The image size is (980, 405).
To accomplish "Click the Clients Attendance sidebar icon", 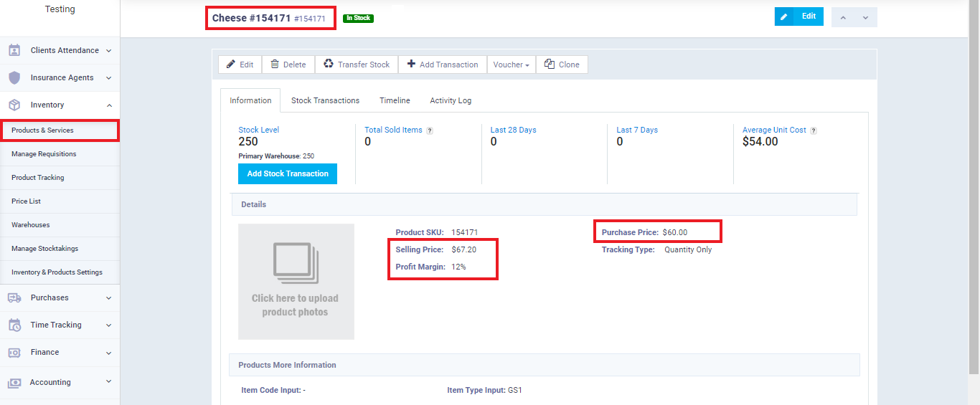I will coord(14,51).
